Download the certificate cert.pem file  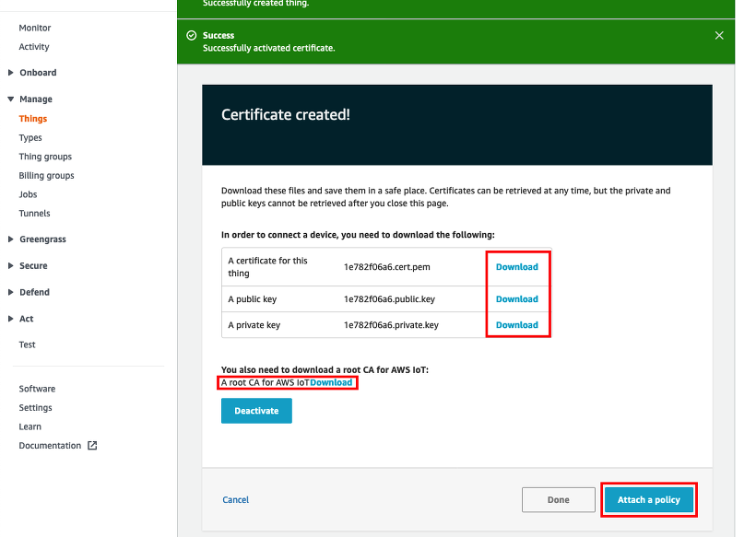pyautogui.click(x=517, y=267)
